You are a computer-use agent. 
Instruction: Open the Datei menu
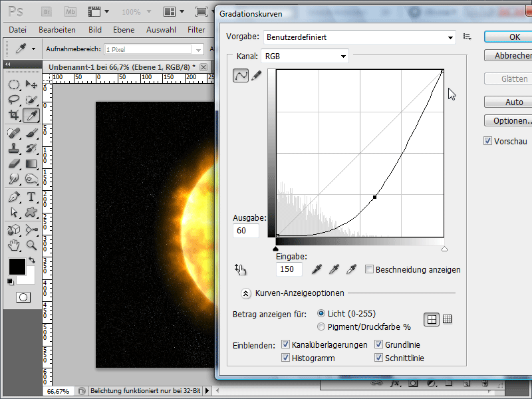coord(18,30)
